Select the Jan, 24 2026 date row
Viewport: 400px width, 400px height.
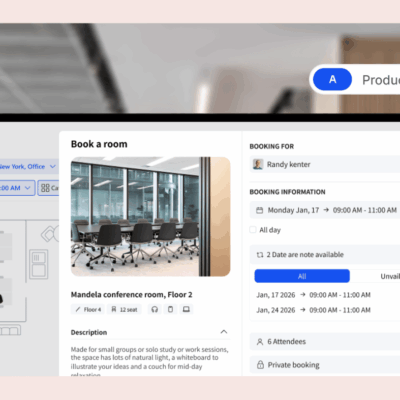[x=313, y=310]
